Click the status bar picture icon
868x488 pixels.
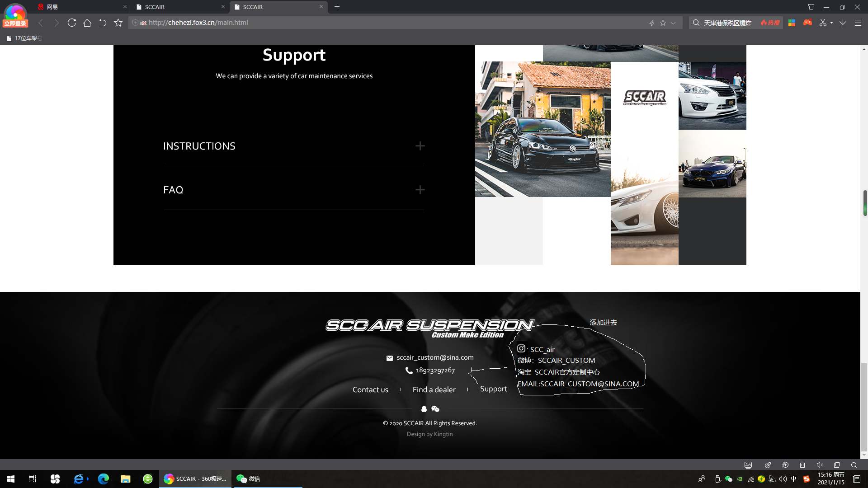pyautogui.click(x=748, y=465)
